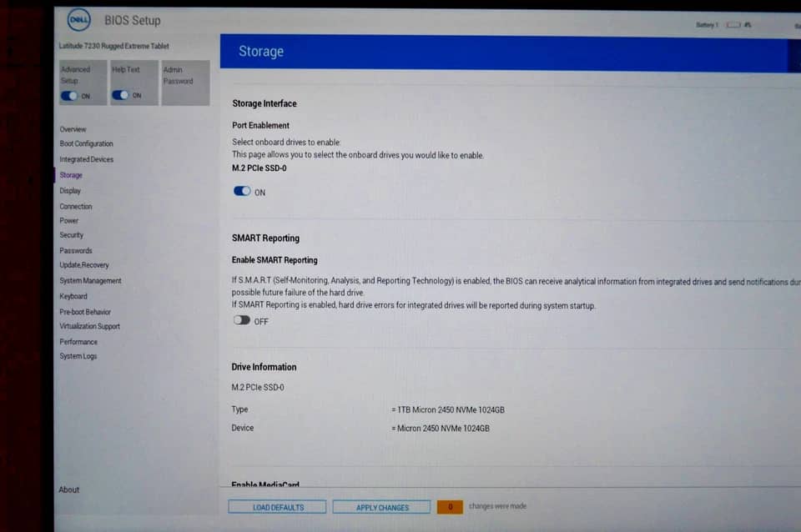Image resolution: width=801 pixels, height=532 pixels.
Task: Click the Port Enablement label
Action: click(x=260, y=125)
